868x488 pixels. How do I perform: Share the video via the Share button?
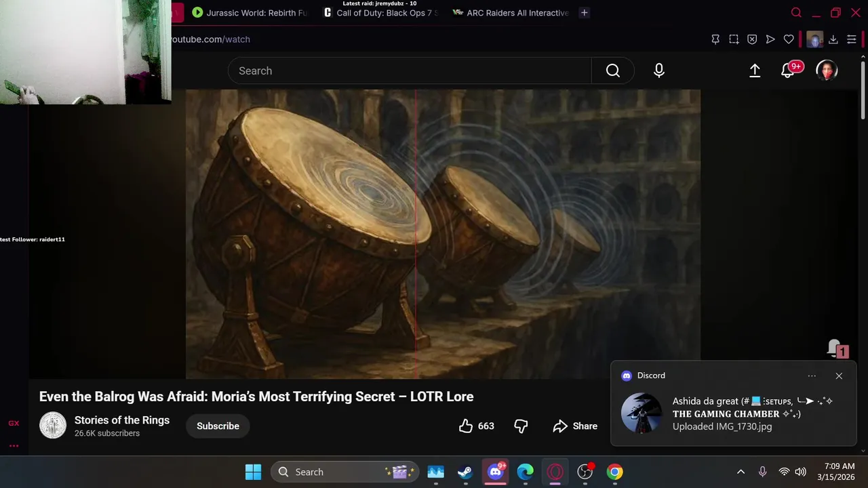[x=575, y=426]
